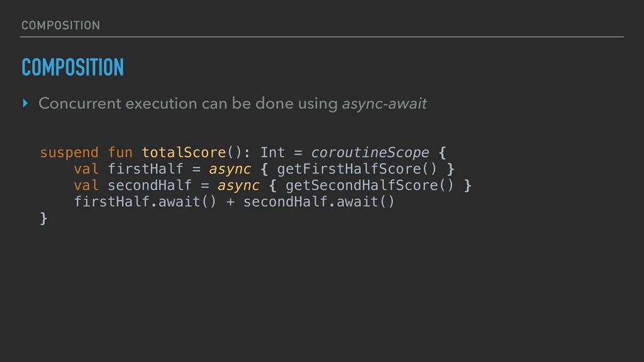The image size is (644, 362).
Task: Click the firstHalf variable declaration
Action: [146, 169]
